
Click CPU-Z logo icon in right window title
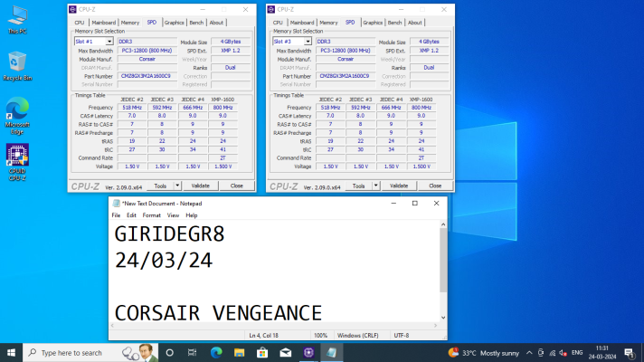[x=271, y=9]
